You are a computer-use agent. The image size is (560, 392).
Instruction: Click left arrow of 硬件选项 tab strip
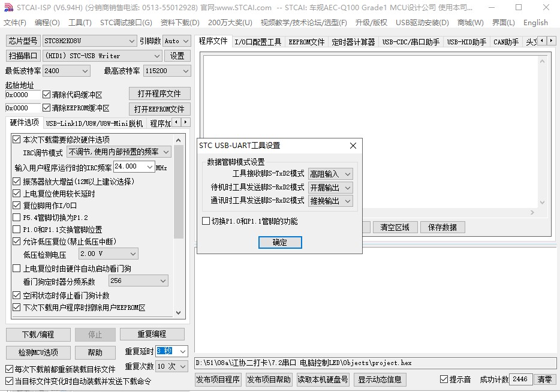pos(177,122)
